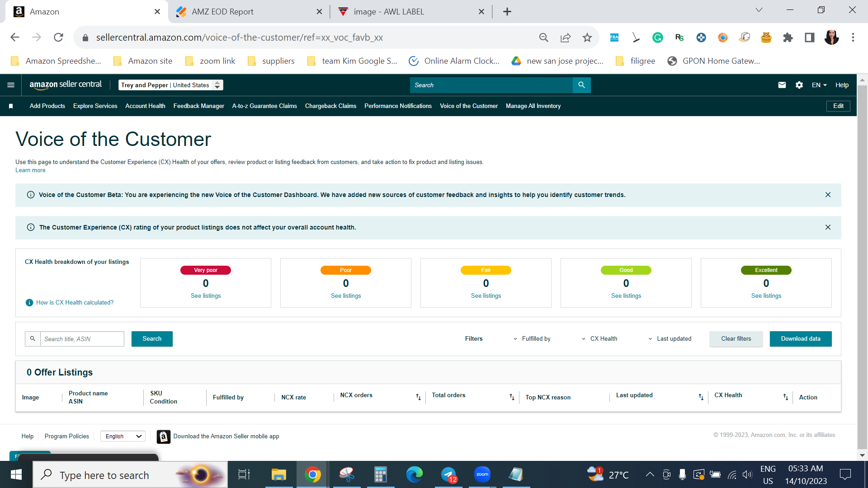
Task: Open the Seller Central hamburger menu
Action: pos(11,85)
